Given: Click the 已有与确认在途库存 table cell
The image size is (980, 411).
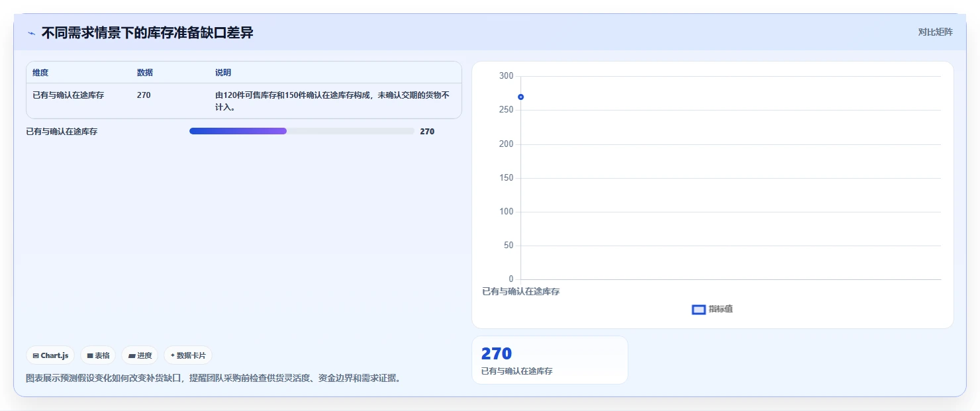Looking at the screenshot, I should pyautogui.click(x=68, y=95).
